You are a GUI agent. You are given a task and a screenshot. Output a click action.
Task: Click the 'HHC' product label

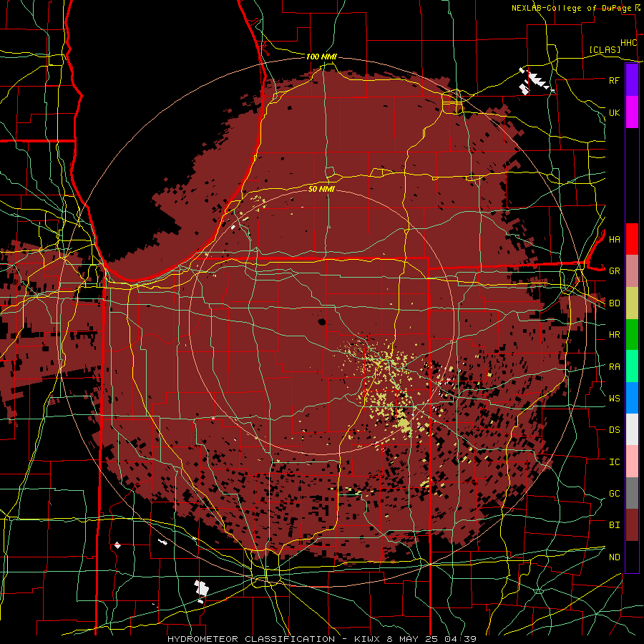point(629,43)
